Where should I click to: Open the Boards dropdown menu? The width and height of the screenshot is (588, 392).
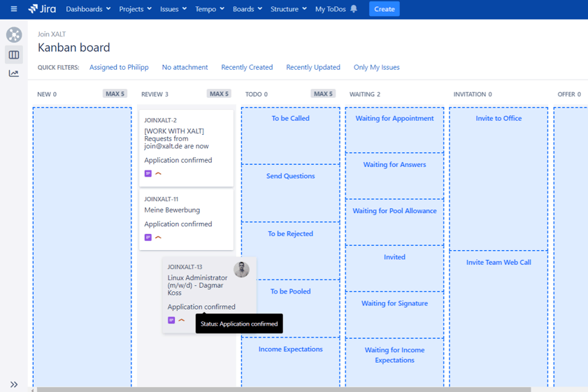[248, 9]
